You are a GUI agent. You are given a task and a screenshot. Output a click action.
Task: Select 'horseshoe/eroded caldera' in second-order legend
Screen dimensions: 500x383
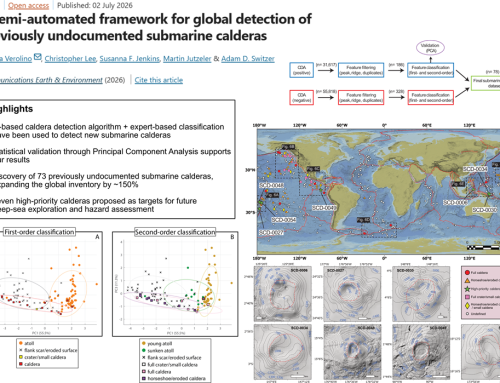pyautogui.click(x=174, y=378)
